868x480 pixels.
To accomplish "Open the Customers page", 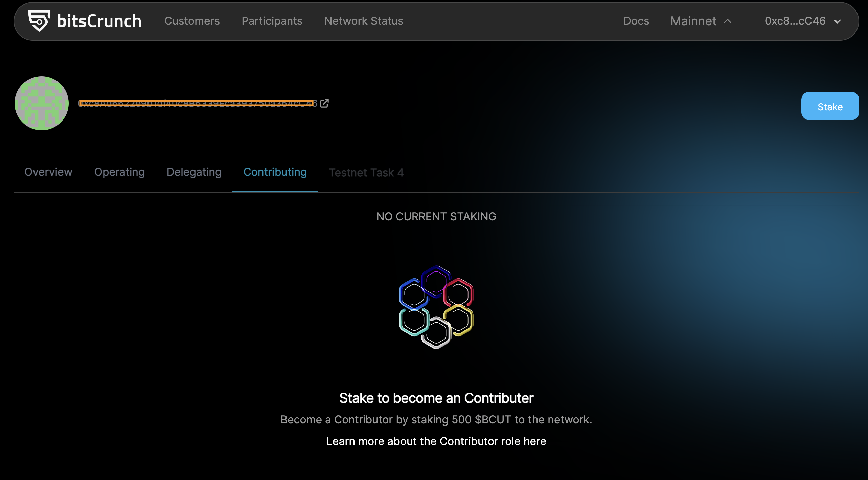I will pos(192,21).
